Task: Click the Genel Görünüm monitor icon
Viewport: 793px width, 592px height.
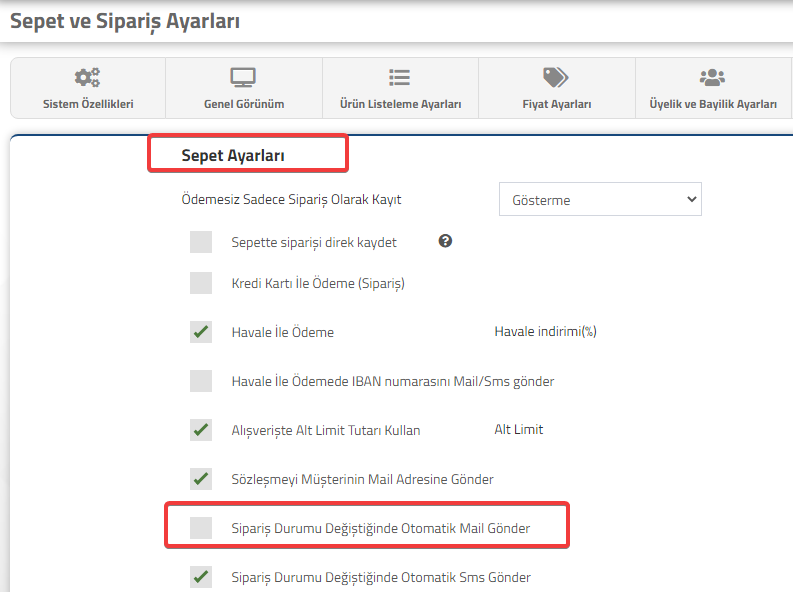Action: pyautogui.click(x=243, y=77)
